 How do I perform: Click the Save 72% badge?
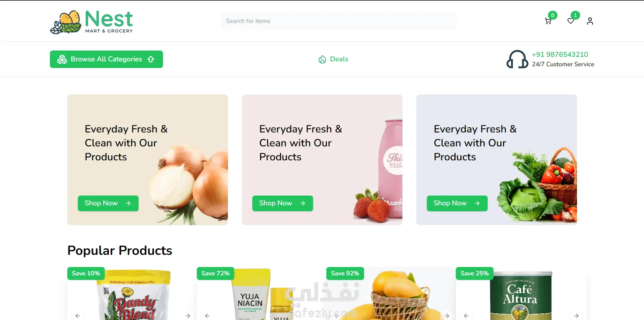tap(215, 273)
